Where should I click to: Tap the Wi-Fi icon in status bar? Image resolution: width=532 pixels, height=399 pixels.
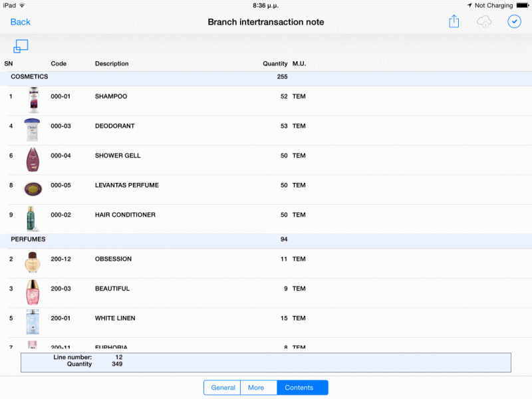tap(22, 5)
